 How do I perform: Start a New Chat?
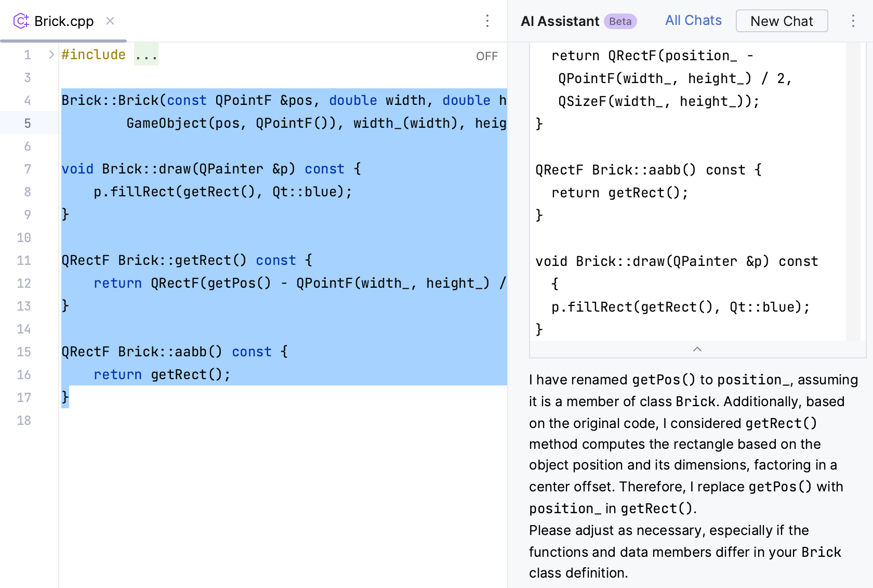782,21
